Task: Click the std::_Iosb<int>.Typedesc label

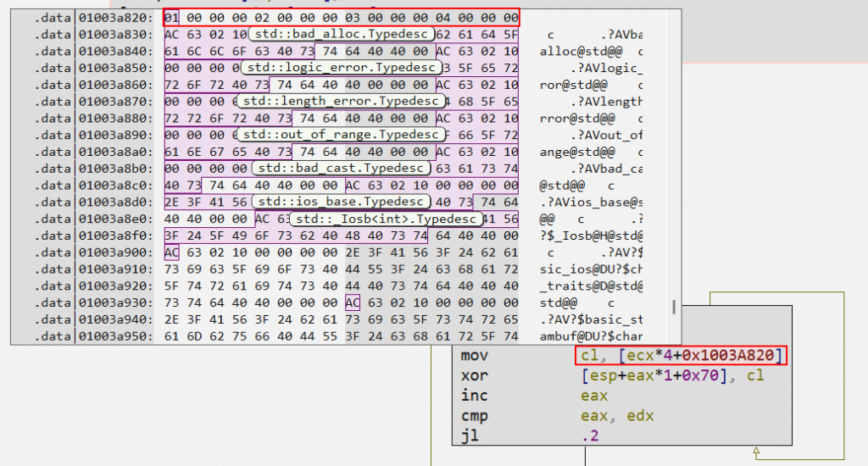Action: (386, 219)
